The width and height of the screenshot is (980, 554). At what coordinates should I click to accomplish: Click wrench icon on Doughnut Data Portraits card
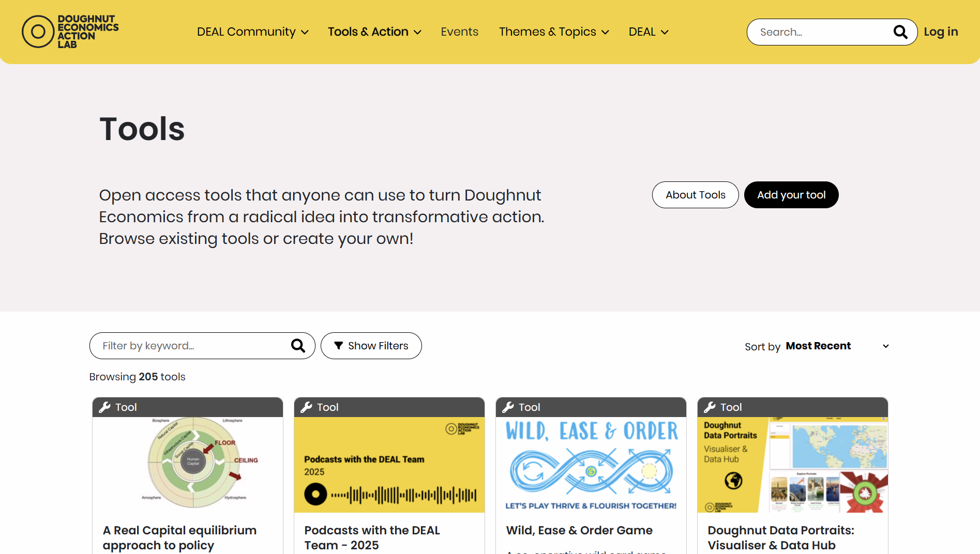[710, 407]
